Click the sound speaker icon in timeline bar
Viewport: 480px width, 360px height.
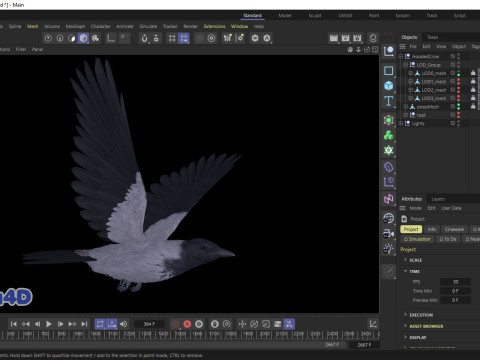[124, 324]
